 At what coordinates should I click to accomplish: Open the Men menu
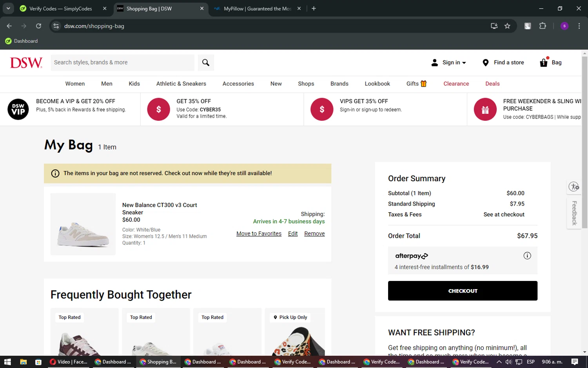coord(107,84)
